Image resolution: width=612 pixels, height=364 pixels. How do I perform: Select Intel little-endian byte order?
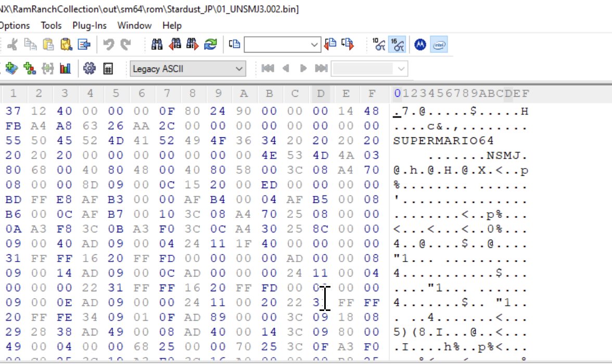[439, 45]
